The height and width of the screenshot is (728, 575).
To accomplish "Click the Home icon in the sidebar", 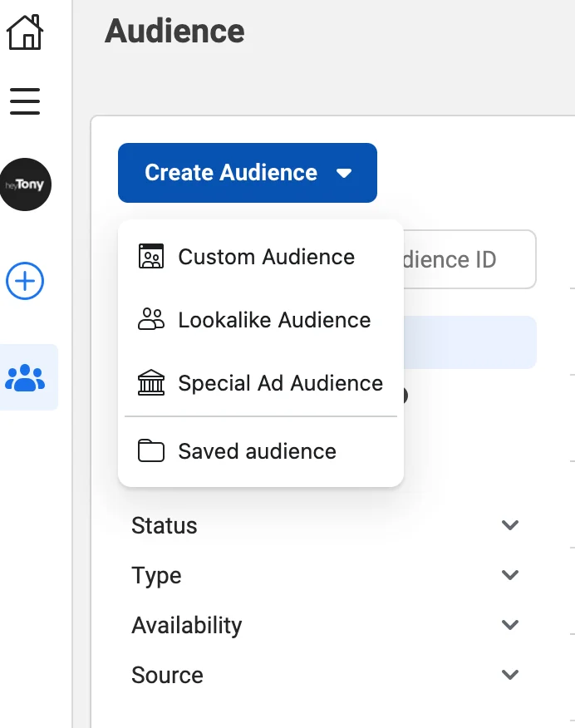I will click(x=25, y=32).
